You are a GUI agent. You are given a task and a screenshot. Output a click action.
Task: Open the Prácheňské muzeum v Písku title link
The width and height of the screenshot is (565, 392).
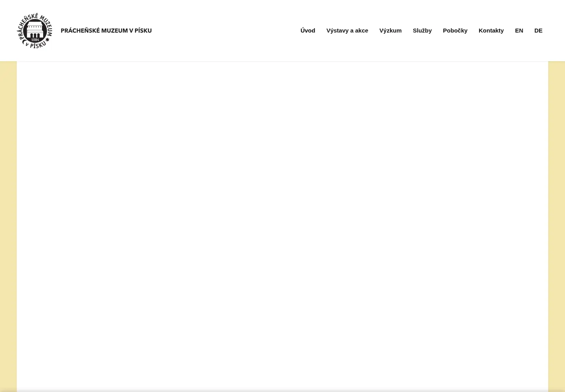[106, 31]
